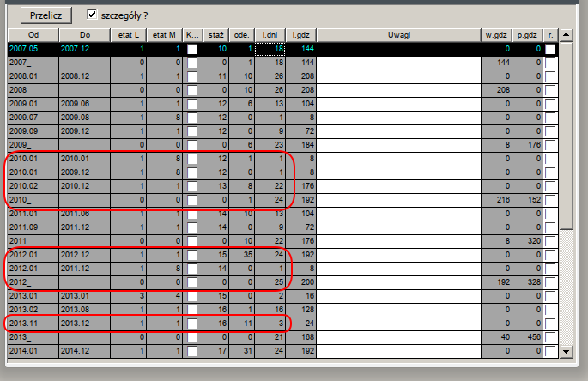Image resolution: width=588 pixels, height=381 pixels.
Task: Click the scrollbar down arrow
Action: click(565, 351)
